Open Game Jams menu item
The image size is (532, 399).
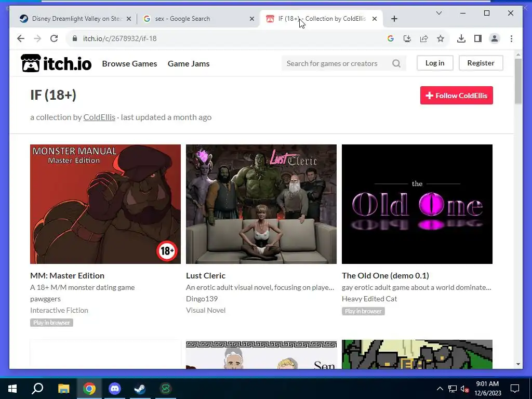point(189,63)
